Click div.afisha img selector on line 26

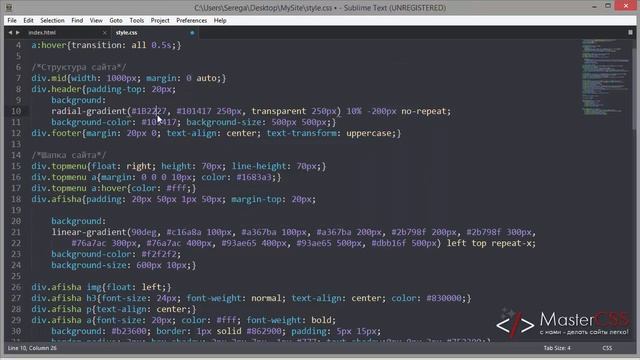pyautogui.click(x=66, y=287)
